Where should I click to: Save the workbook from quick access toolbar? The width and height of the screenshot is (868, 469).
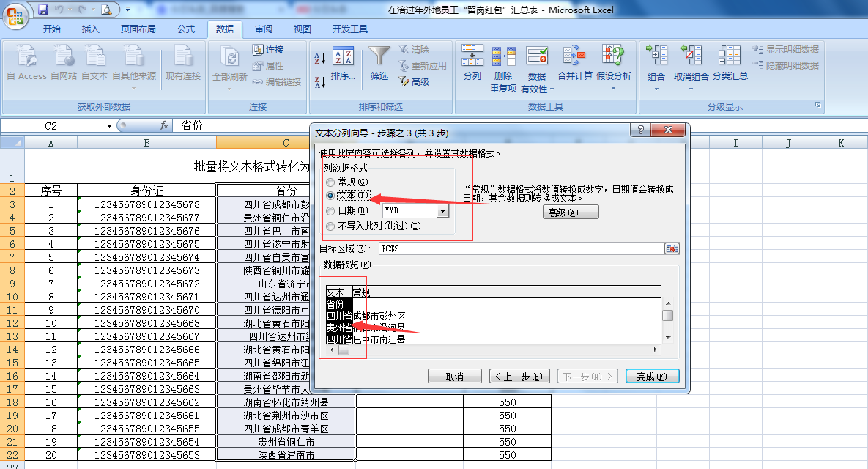(42, 10)
